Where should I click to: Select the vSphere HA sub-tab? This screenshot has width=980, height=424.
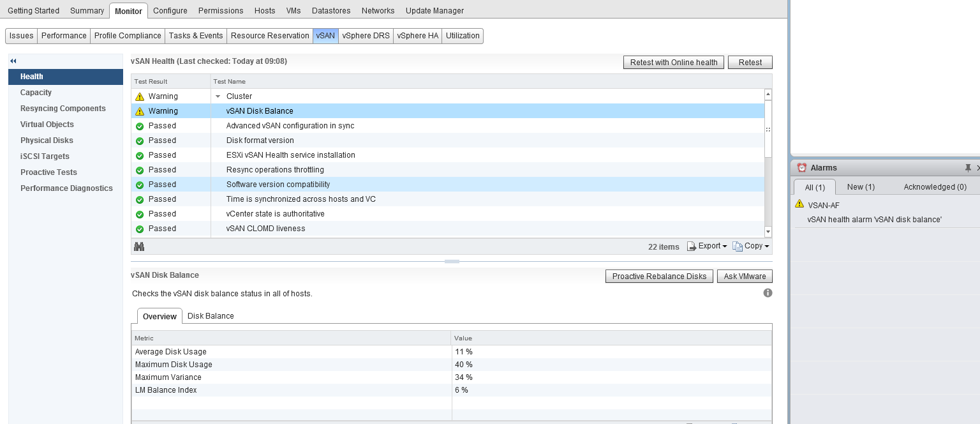[x=417, y=36]
